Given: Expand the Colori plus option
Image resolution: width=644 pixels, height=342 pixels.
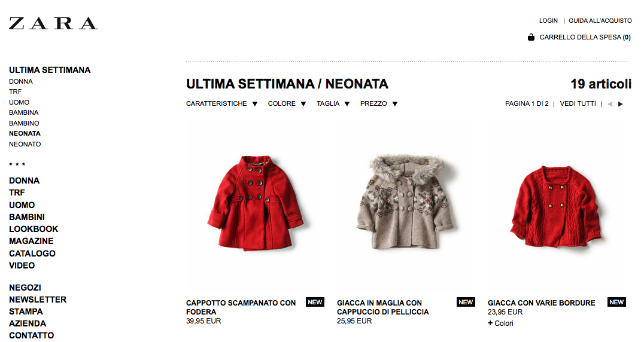Looking at the screenshot, I should click(501, 323).
